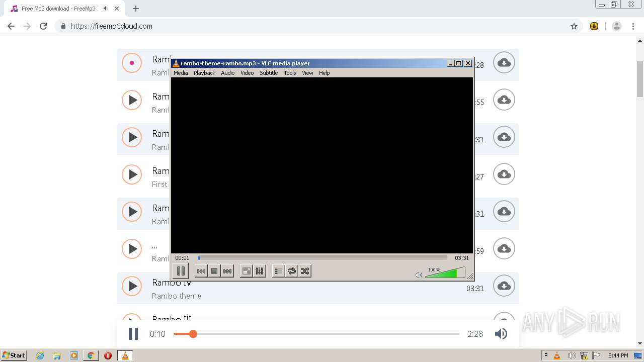Bookmark this page with star icon
Viewport: 644px width, 362px height.
(x=574, y=26)
